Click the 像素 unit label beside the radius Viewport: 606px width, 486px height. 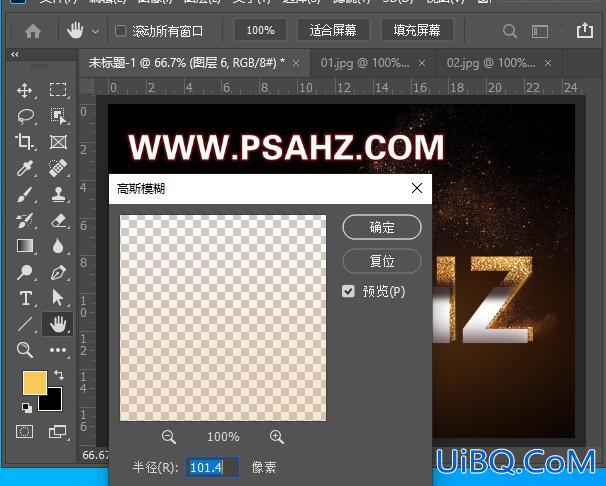(264, 467)
